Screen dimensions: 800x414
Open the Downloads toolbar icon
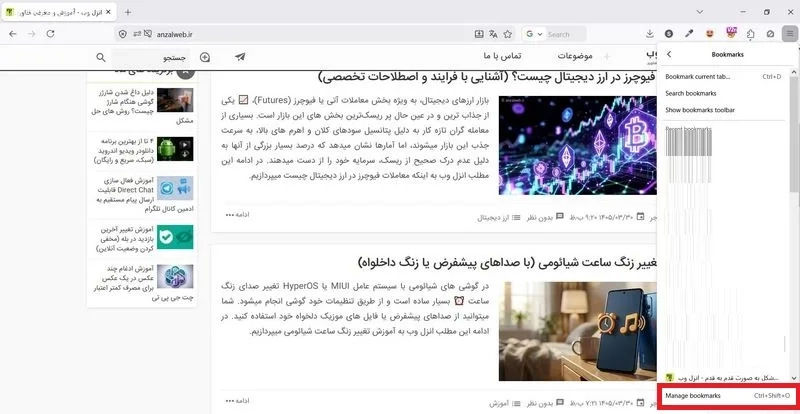649,34
